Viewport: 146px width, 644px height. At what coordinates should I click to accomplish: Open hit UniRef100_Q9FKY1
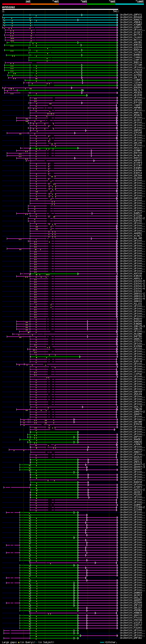pos(131,15)
